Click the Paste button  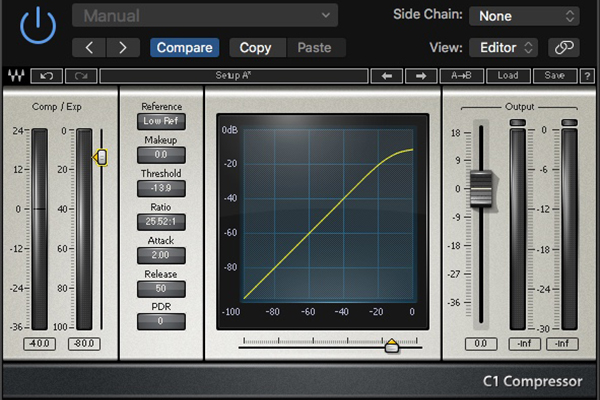click(x=315, y=48)
